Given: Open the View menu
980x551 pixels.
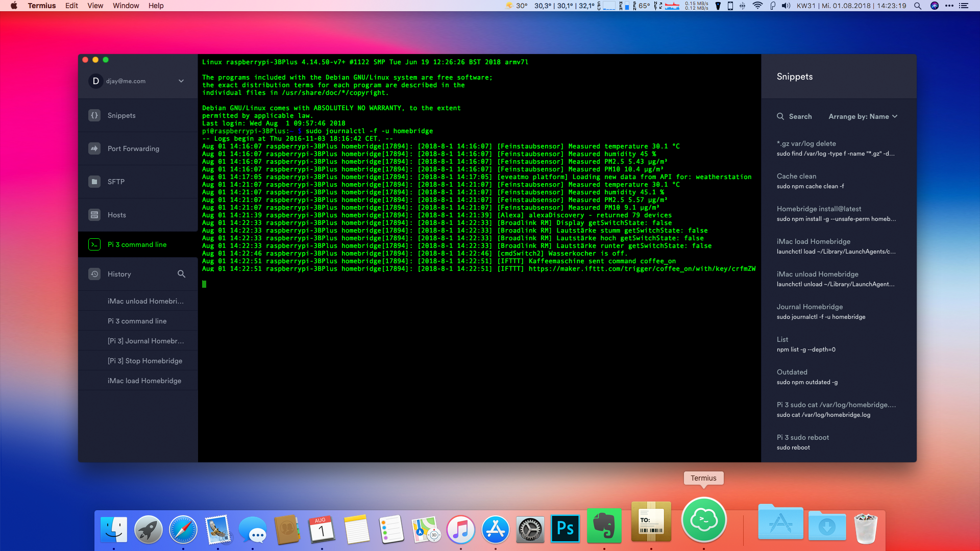Looking at the screenshot, I should pos(95,6).
